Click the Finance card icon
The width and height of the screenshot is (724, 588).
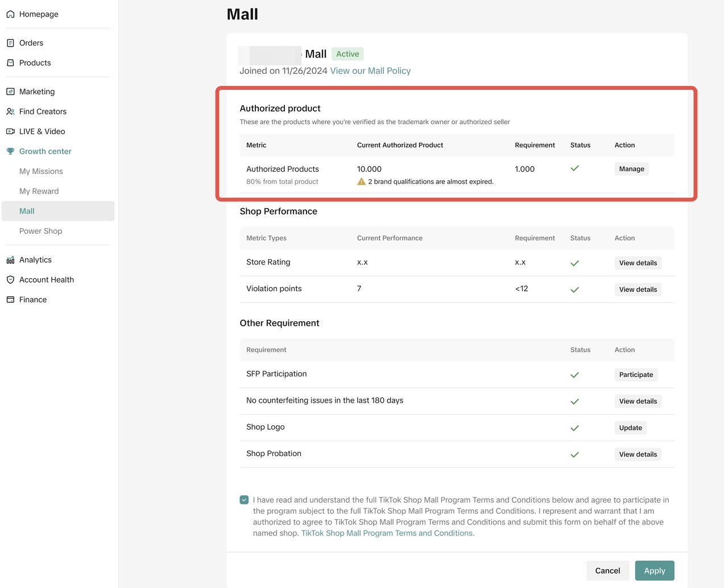point(10,300)
